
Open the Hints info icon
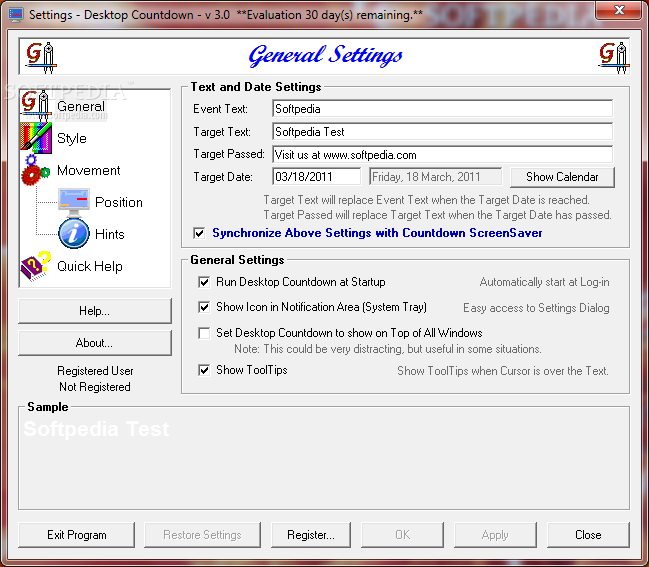74,234
